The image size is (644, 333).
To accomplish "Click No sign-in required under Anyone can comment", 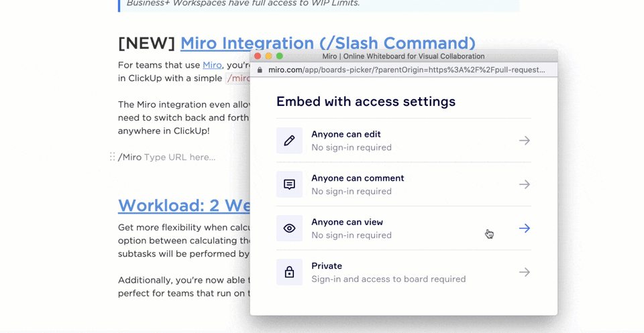I will point(352,191).
